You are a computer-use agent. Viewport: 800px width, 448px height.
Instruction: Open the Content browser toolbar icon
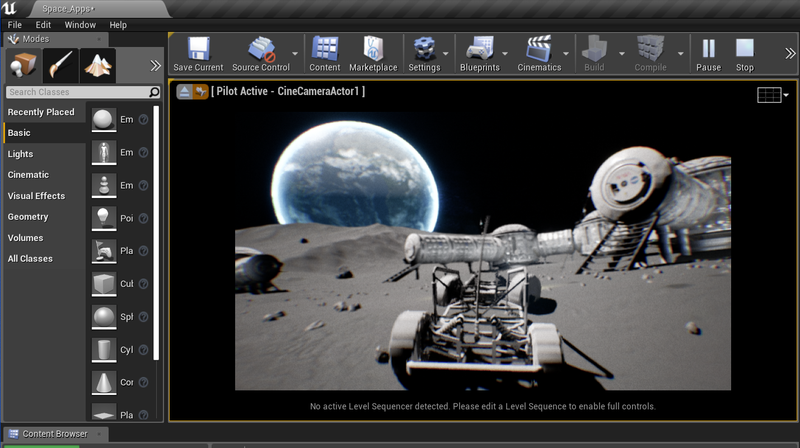pyautogui.click(x=324, y=49)
